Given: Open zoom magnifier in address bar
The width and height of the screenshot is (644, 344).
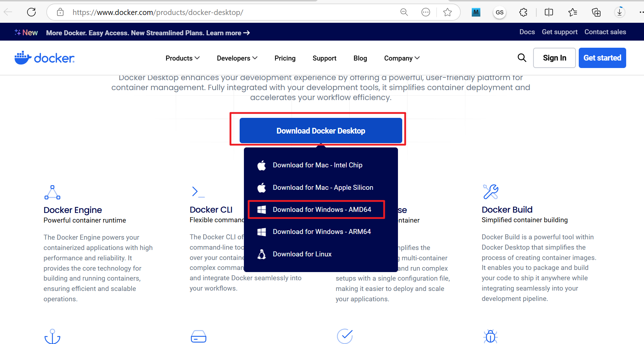Looking at the screenshot, I should coord(404,12).
